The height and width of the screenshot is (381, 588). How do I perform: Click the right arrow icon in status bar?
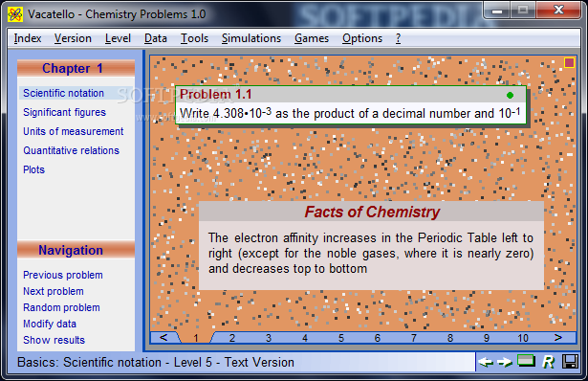pos(505,362)
